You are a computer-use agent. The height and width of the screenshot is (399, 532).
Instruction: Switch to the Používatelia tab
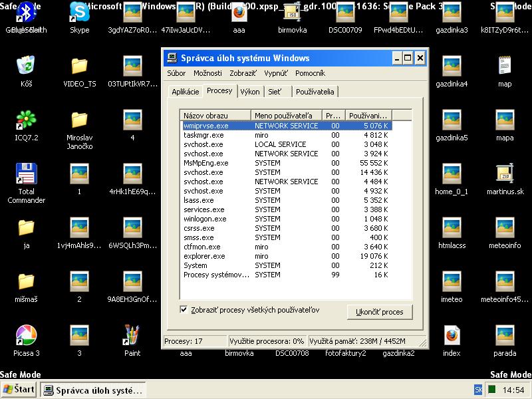315,92
